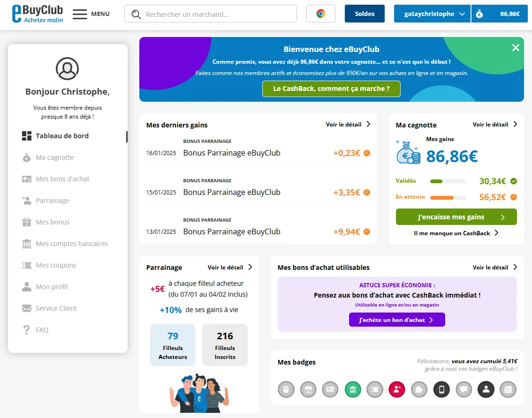
Task: Click the red add-person badge icon
Action: pos(397,389)
